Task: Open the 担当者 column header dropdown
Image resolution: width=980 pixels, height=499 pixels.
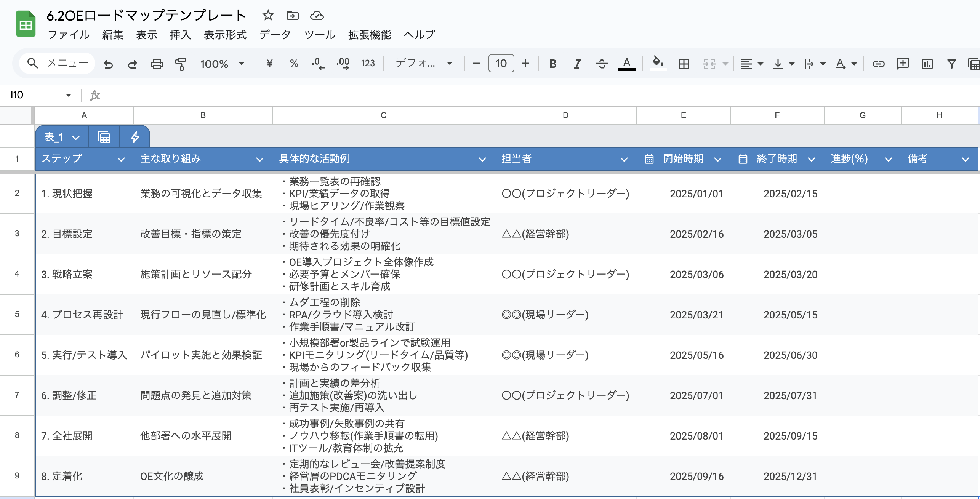Action: tap(624, 159)
